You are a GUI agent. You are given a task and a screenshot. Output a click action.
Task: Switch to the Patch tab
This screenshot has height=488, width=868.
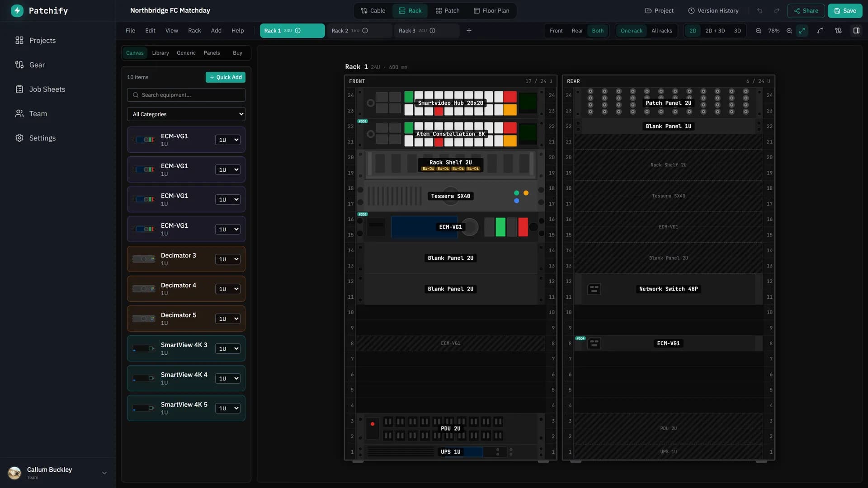(x=448, y=11)
